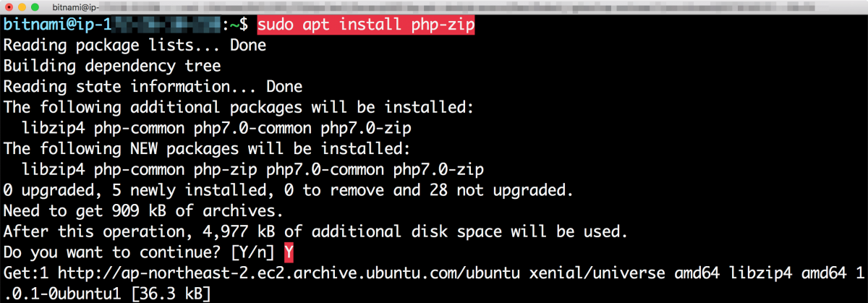Image resolution: width=868 pixels, height=303 pixels.
Task: Click "The following additional packages" heading line
Action: pyautogui.click(x=239, y=108)
